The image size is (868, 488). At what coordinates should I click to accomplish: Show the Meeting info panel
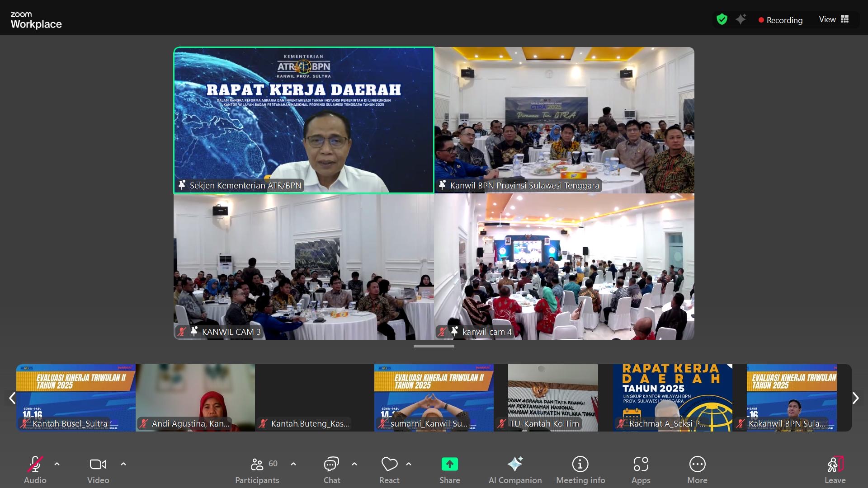point(580,464)
